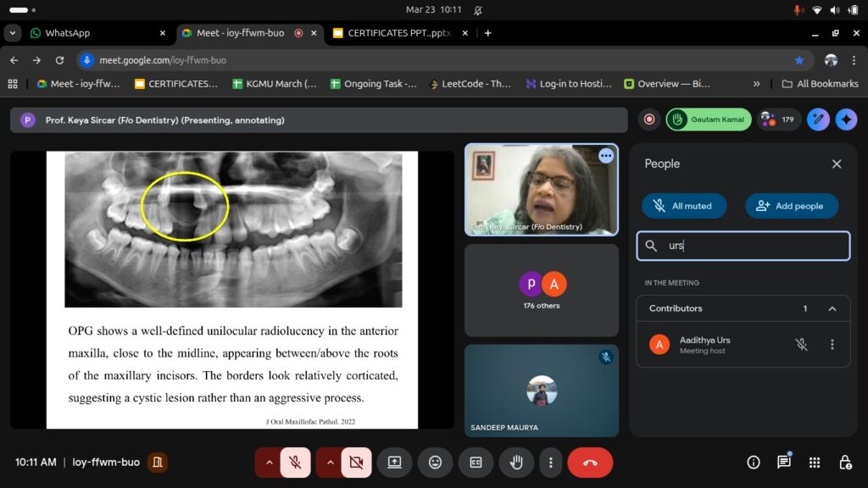Switch to the CERTIFICATES PPT tab
868x488 pixels.
click(x=390, y=33)
